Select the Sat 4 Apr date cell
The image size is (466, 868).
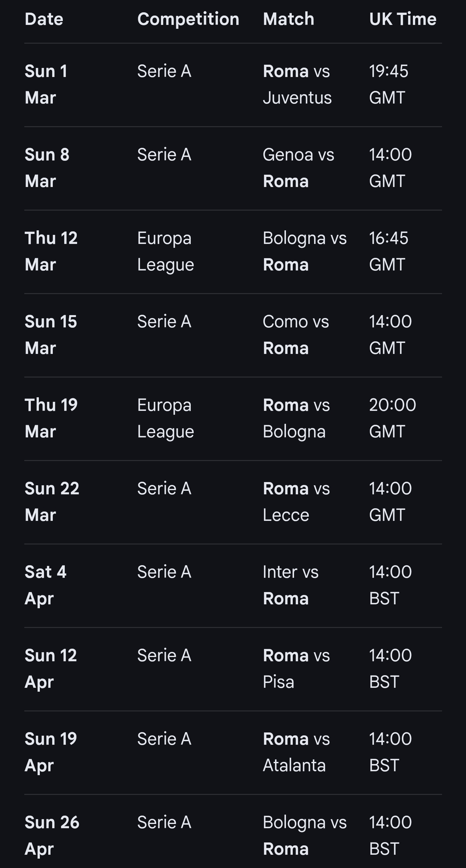45,585
